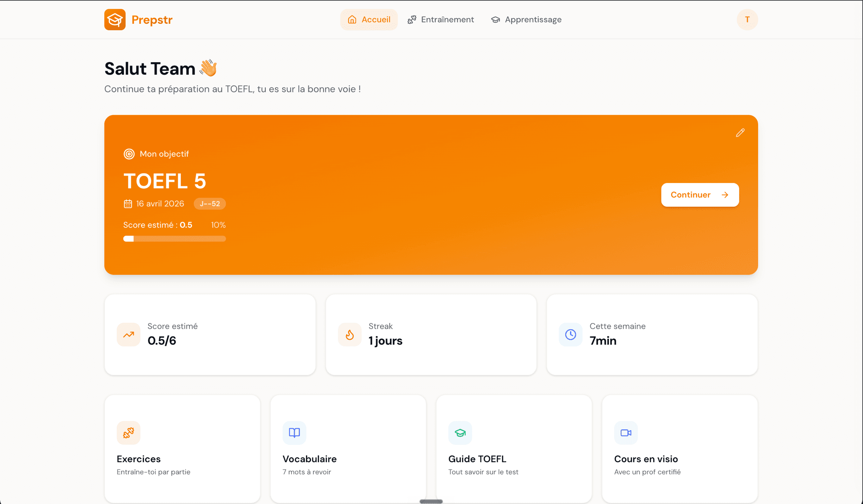Click the Vocabulaire open book icon
The image size is (863, 504).
tap(294, 433)
